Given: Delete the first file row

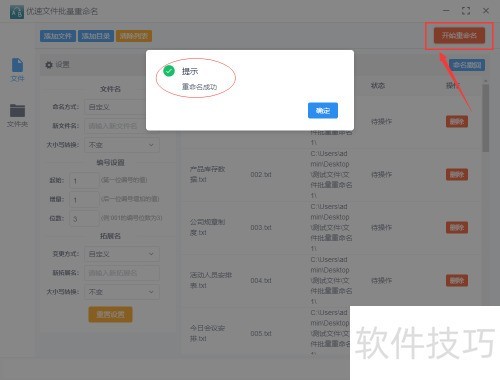Looking at the screenshot, I should (x=457, y=122).
